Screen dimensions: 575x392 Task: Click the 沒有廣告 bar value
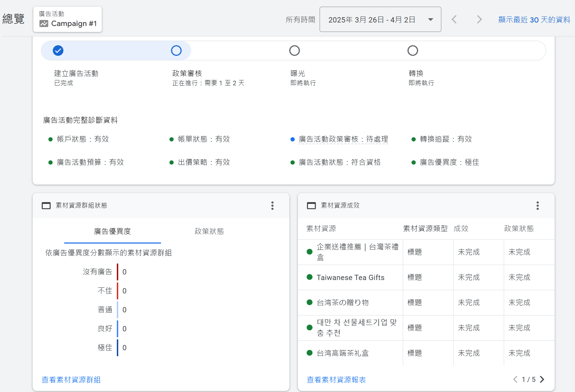pos(125,272)
